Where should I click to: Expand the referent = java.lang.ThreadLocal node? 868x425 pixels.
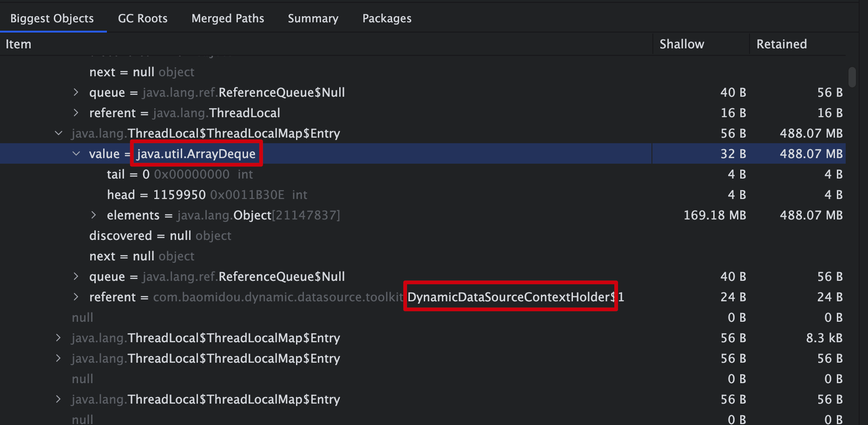click(x=76, y=113)
